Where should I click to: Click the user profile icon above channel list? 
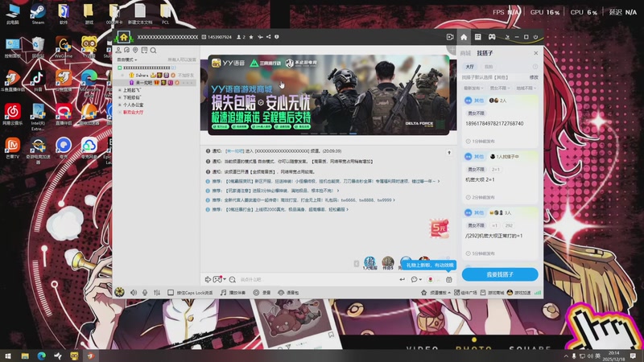tap(118, 50)
